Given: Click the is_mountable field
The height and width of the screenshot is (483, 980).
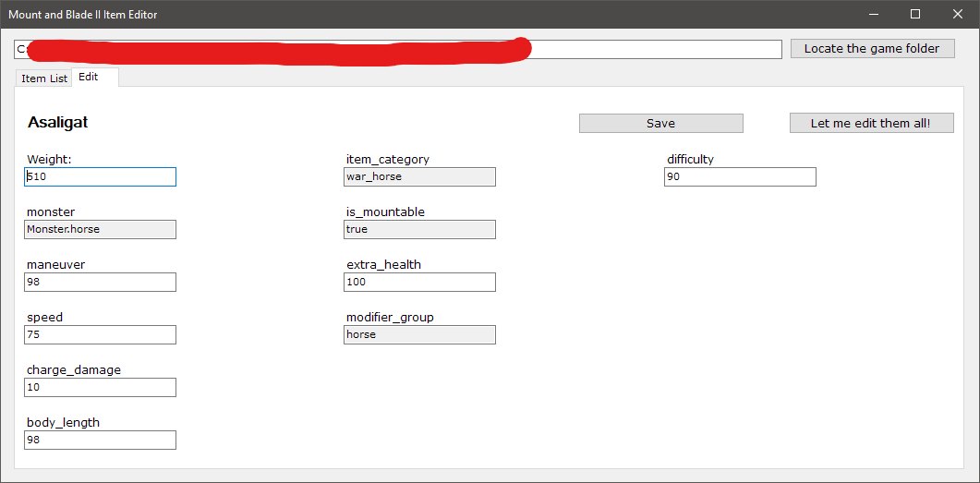Looking at the screenshot, I should 419,229.
